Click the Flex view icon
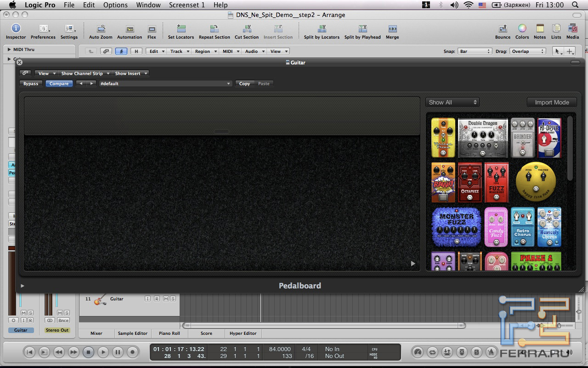Viewport: 588px width, 368px height. tap(152, 29)
